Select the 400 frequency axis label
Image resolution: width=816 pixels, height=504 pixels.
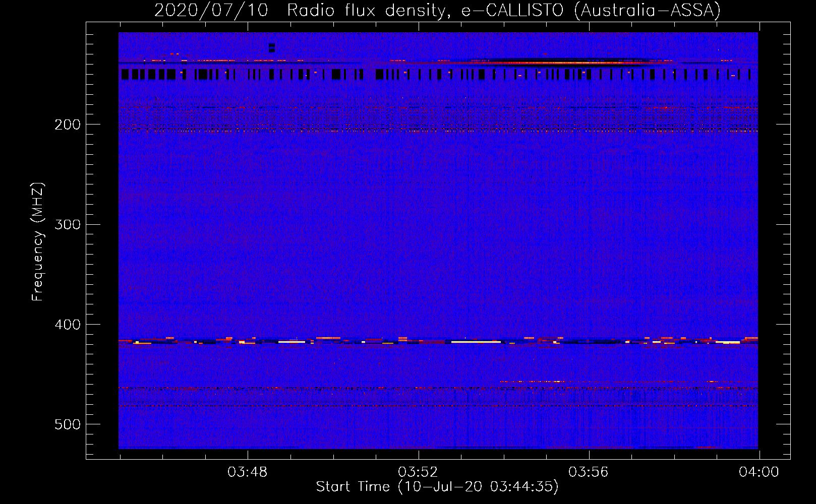tap(68, 325)
